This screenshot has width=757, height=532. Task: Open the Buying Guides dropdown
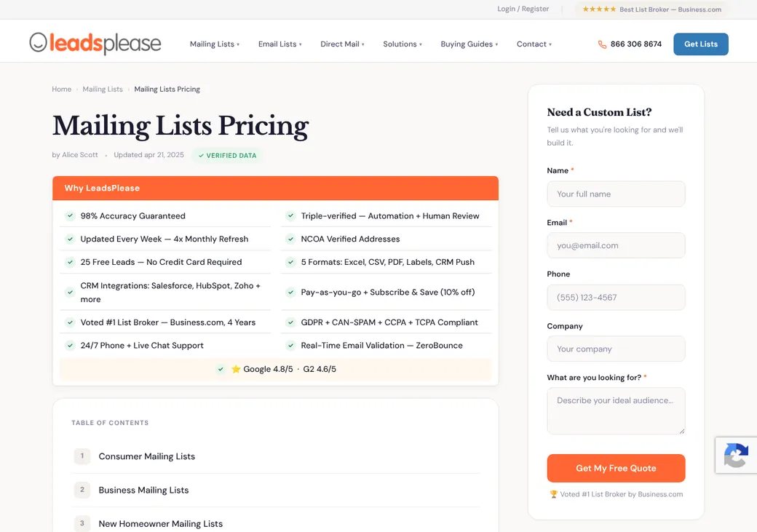(x=469, y=44)
